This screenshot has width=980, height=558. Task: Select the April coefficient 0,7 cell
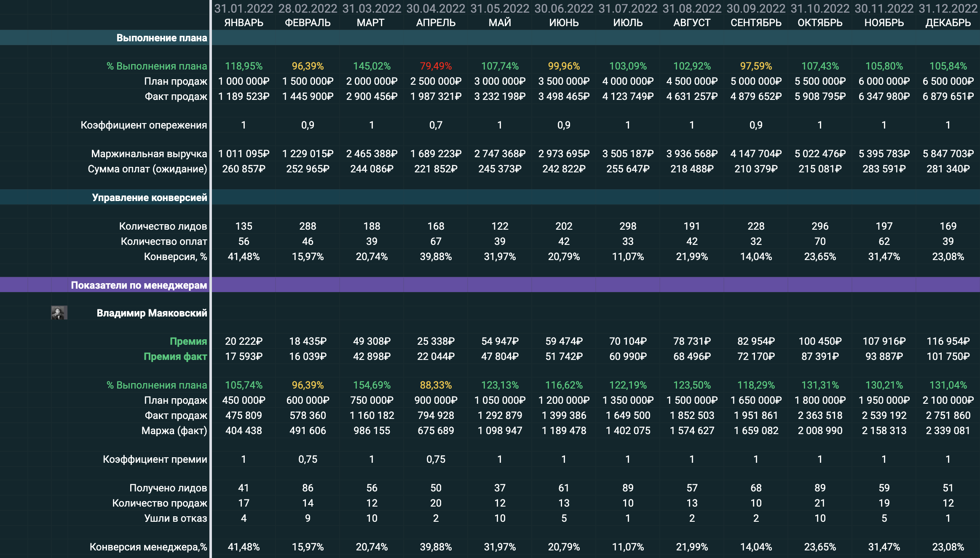(436, 125)
